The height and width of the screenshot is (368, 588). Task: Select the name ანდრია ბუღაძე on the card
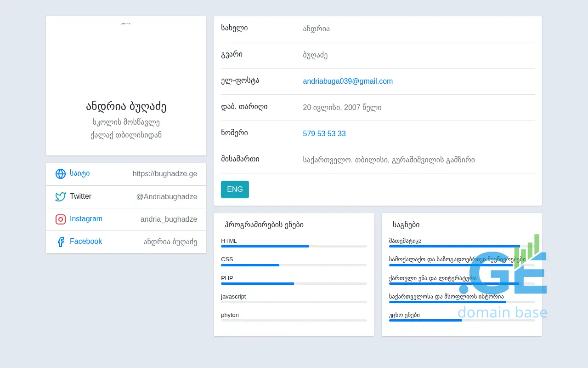click(x=126, y=106)
